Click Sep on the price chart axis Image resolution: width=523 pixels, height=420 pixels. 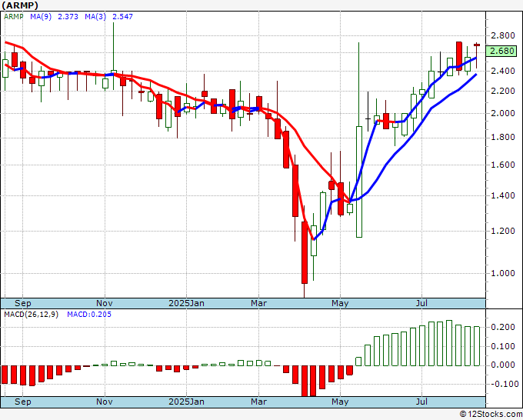coord(22,303)
